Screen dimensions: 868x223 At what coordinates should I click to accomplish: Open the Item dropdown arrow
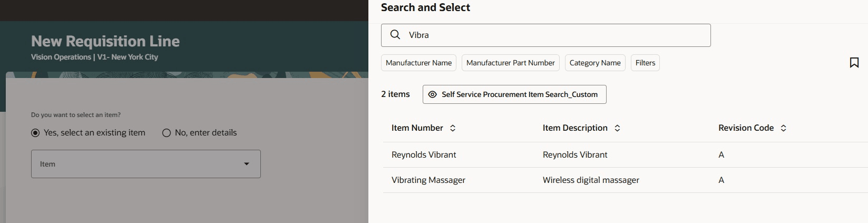click(246, 164)
